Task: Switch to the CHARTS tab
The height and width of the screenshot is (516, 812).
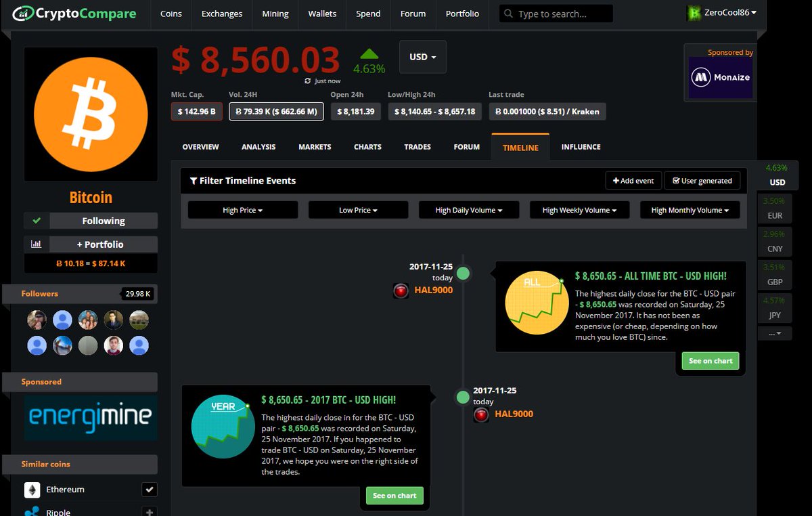Action: [367, 147]
